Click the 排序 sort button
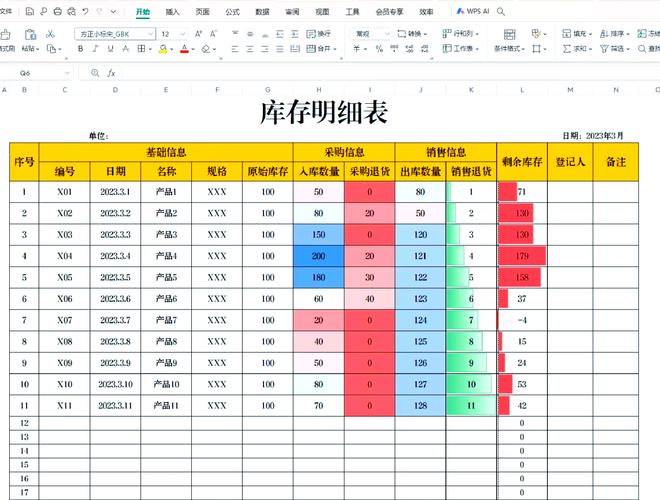This screenshot has width=660, height=500. pyautogui.click(x=615, y=34)
